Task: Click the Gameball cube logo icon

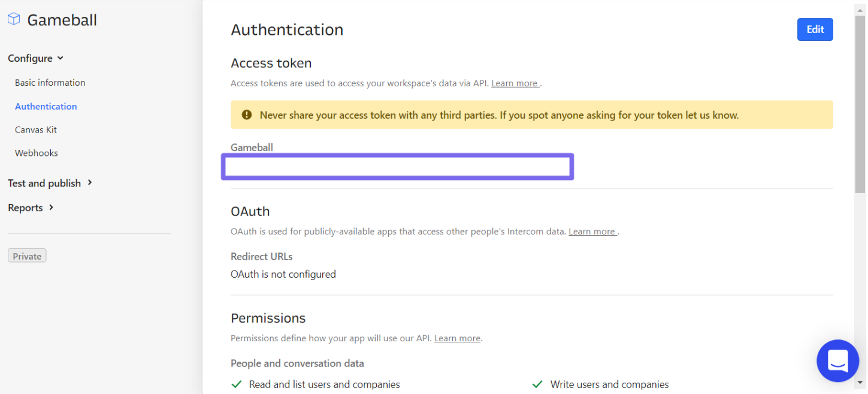Action: pyautogui.click(x=13, y=20)
